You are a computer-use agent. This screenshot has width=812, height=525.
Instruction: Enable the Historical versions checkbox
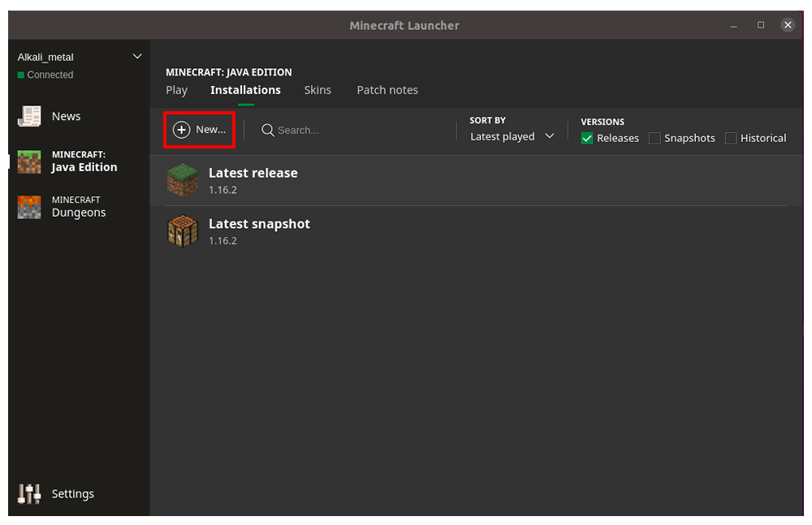click(x=731, y=138)
